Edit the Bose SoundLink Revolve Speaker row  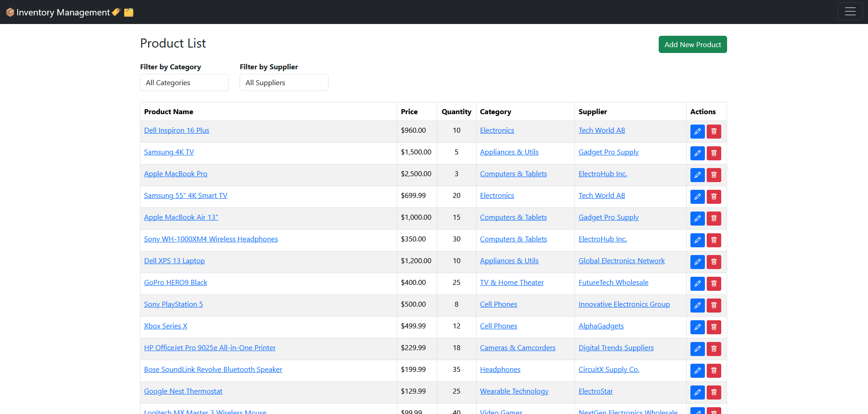point(697,371)
